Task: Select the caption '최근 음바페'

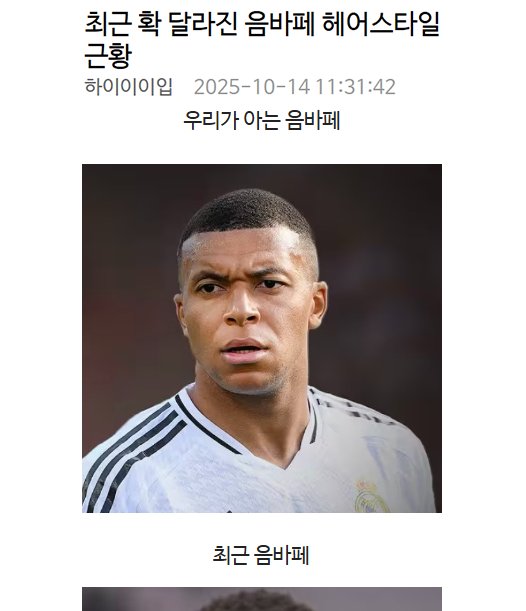Action: [x=261, y=555]
